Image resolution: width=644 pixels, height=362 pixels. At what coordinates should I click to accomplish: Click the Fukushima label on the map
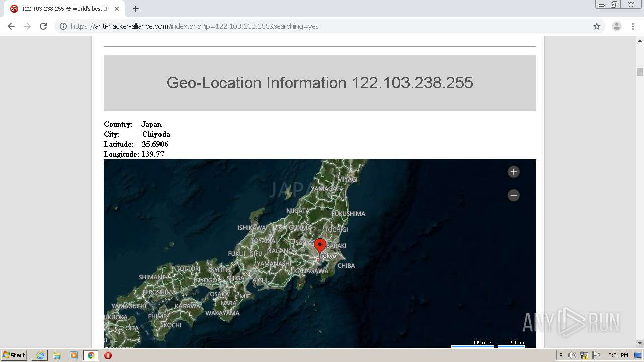point(348,214)
